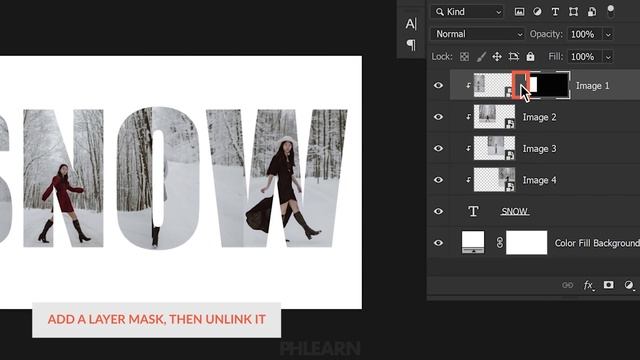Click the Image 3 clipping mask arrow
The height and width of the screenshot is (360, 640).
point(468,148)
